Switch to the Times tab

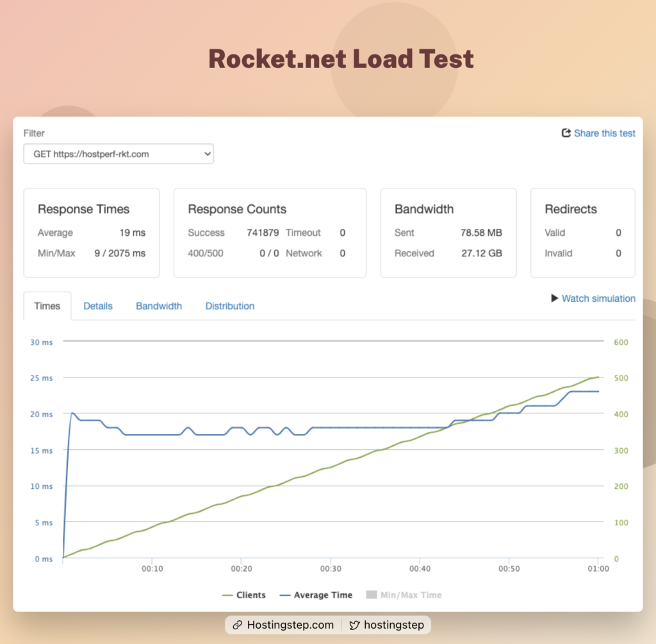tap(47, 306)
